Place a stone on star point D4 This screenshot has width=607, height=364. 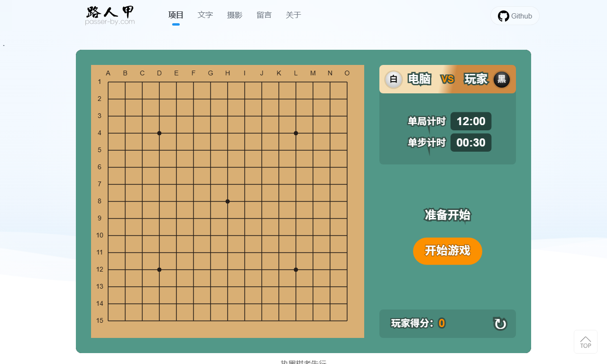pyautogui.click(x=159, y=133)
